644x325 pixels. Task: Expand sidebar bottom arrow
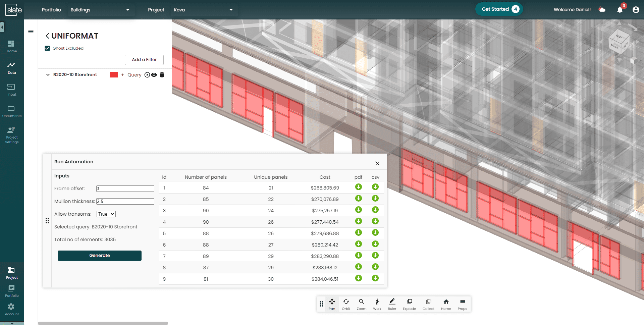[12, 323]
